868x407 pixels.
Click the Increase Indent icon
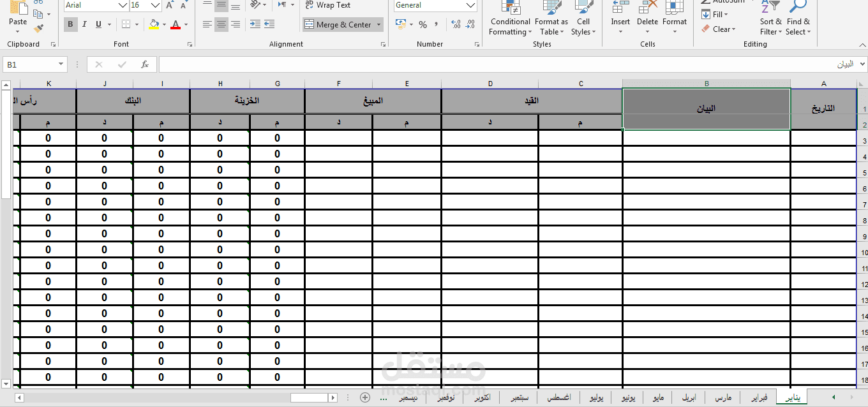(x=270, y=24)
